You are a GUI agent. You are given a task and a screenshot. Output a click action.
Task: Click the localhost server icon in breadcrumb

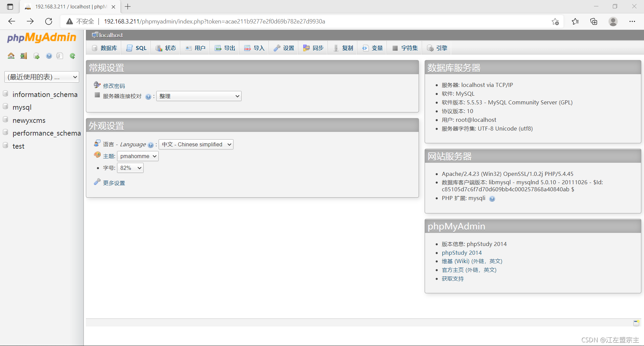95,35
